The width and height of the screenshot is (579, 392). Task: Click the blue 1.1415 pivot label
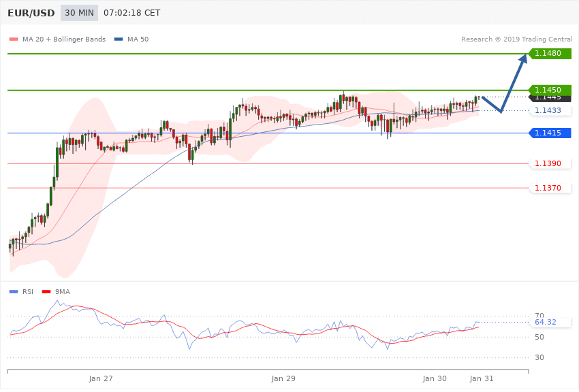coord(550,133)
